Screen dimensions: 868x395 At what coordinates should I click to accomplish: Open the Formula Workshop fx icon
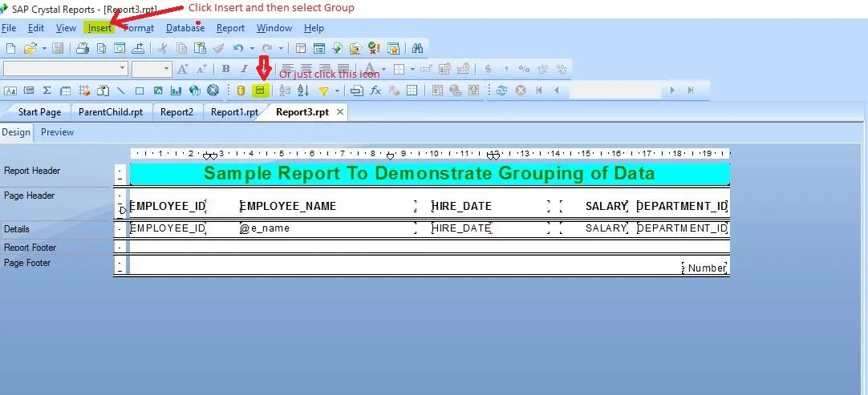(x=375, y=91)
